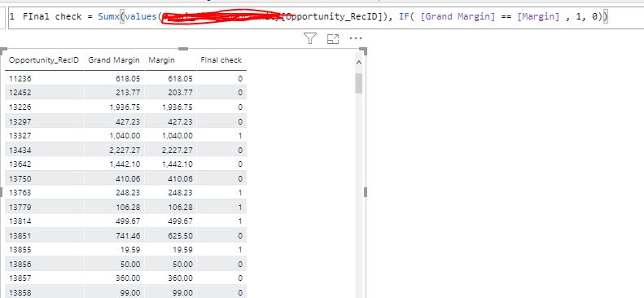This screenshot has width=644, height=298.
Task: Click Margin value 625.50
Action: click(180, 235)
